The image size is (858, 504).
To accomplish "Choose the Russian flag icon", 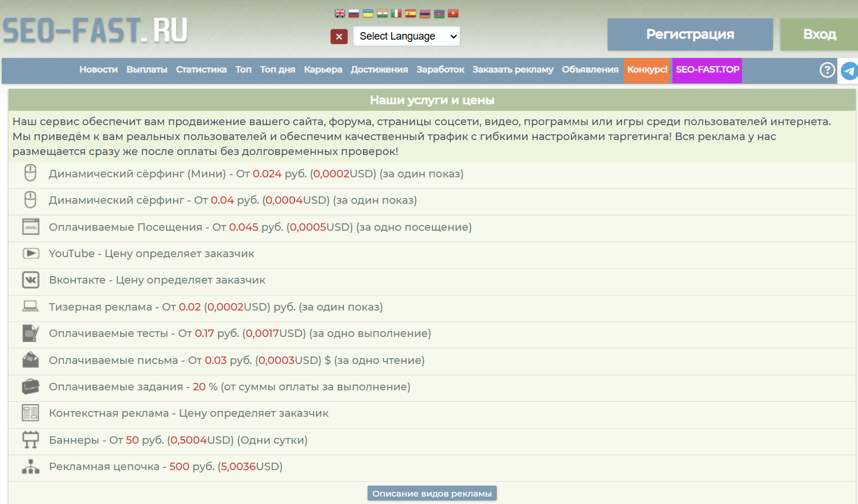I will pos(354,13).
